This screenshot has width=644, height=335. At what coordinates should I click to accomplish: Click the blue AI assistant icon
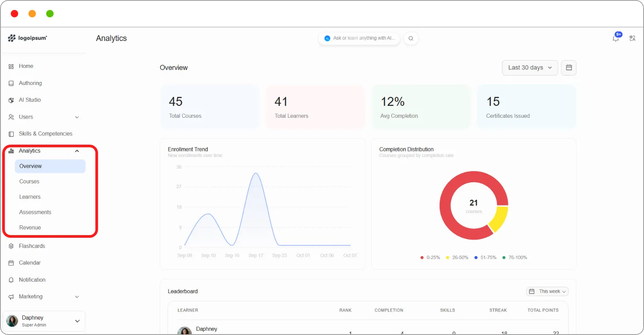point(327,38)
